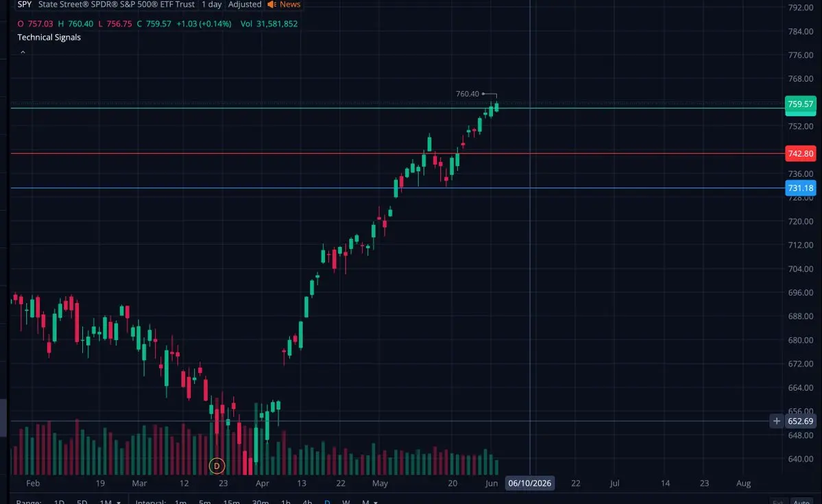Click the Aug label on date axis
822x504 pixels.
743,483
